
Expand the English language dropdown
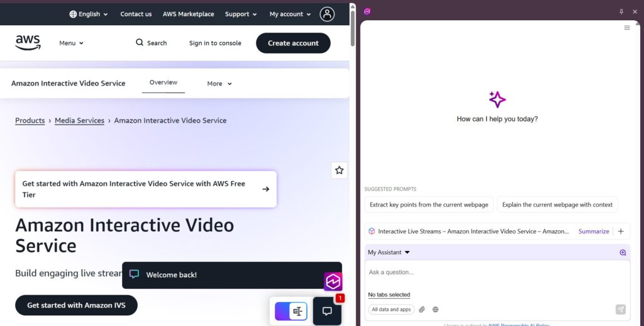[x=89, y=14]
